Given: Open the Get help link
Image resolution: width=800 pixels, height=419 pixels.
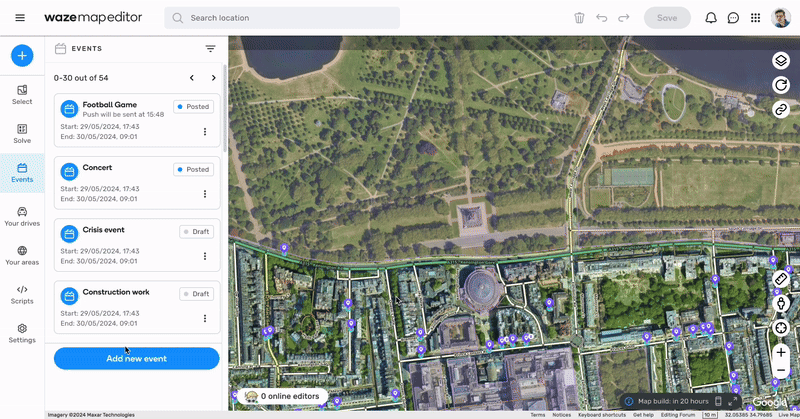Looking at the screenshot, I should pyautogui.click(x=643, y=415).
